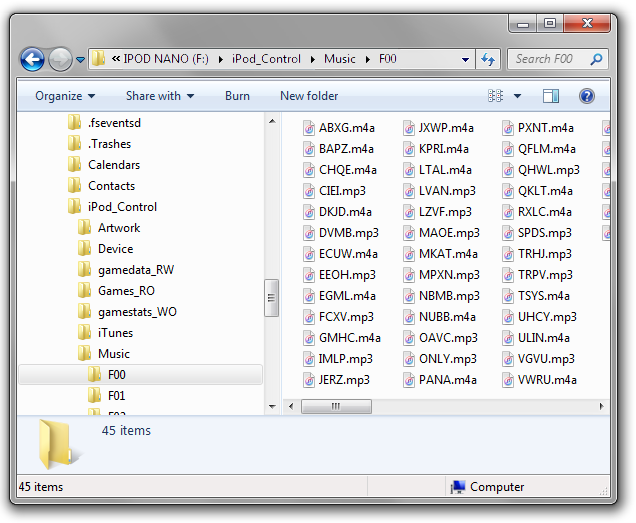Select the Music folder in tree
The width and height of the screenshot is (636, 523).
click(104, 354)
